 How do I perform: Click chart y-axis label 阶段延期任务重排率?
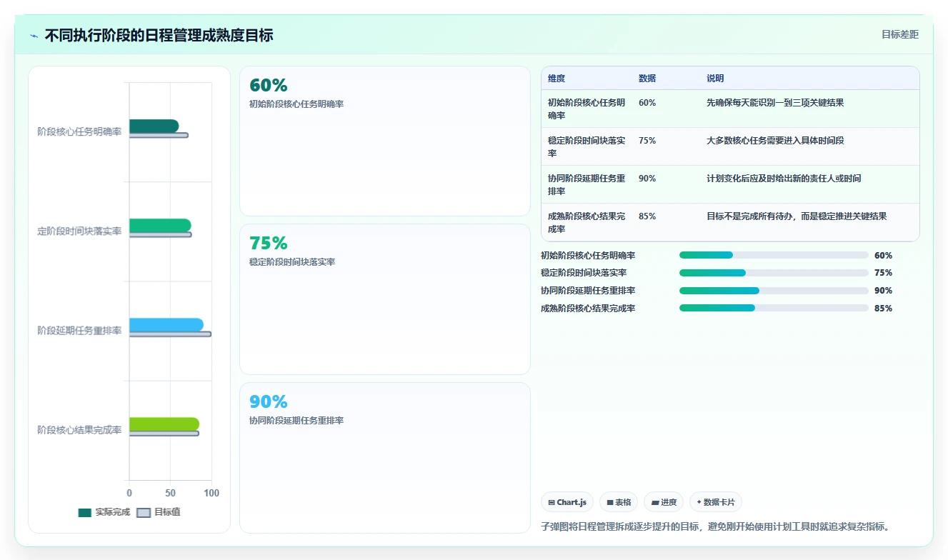coord(79,331)
